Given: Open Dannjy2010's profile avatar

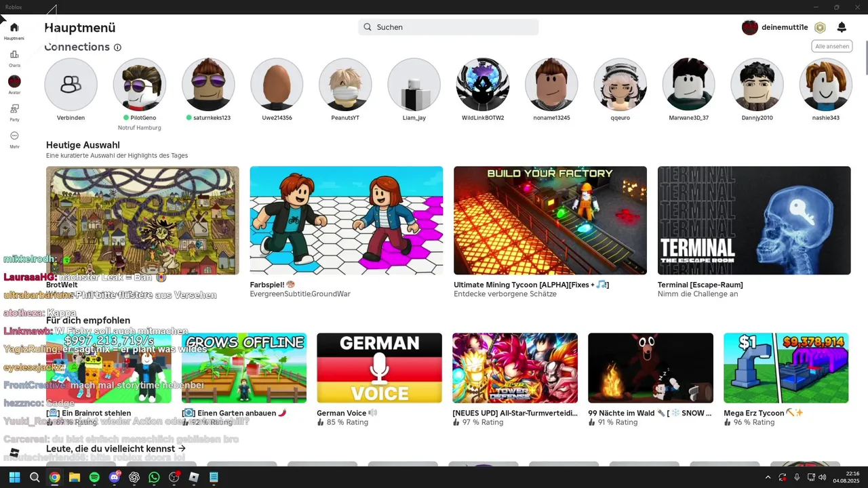Looking at the screenshot, I should pyautogui.click(x=757, y=84).
